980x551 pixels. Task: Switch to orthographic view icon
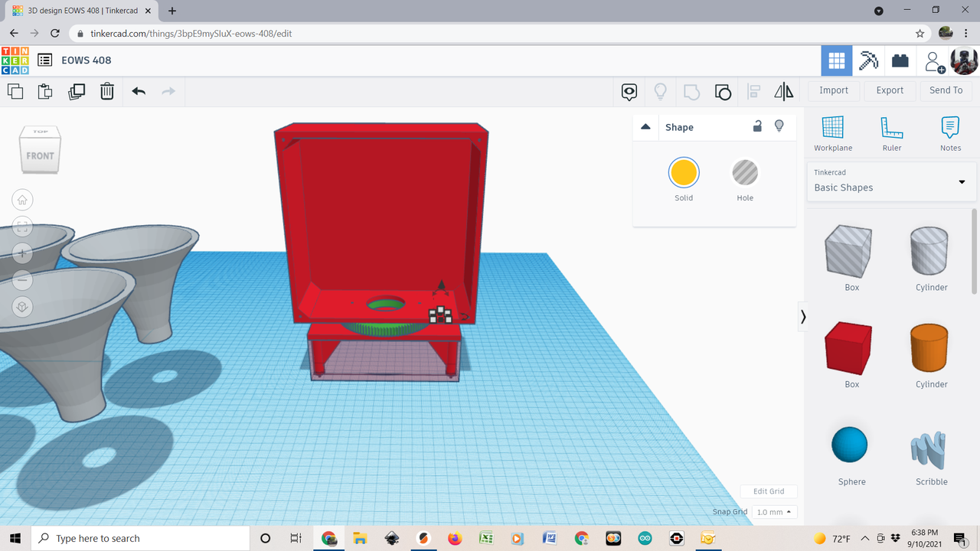pyautogui.click(x=22, y=307)
